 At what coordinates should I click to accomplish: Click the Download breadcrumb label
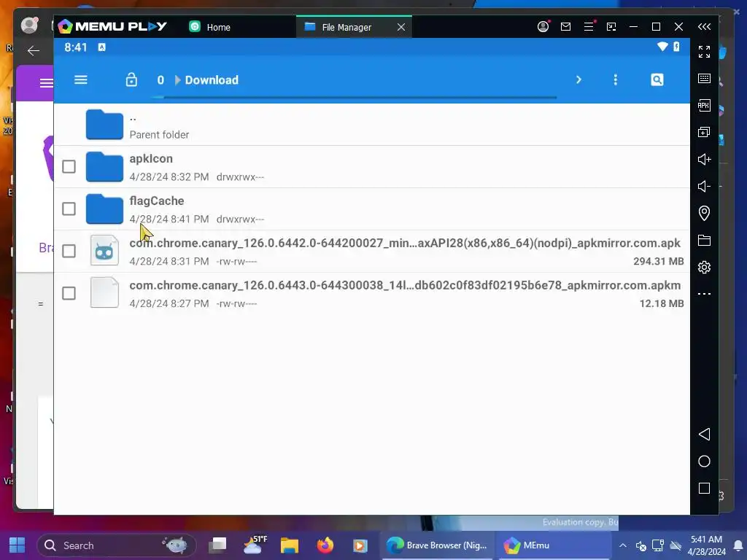tap(212, 80)
